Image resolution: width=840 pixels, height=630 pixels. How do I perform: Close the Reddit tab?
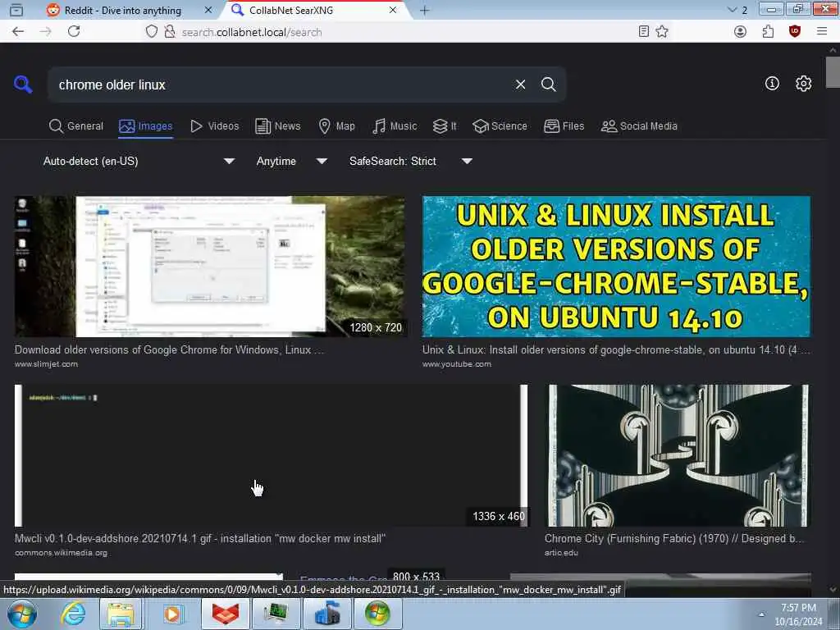[208, 10]
